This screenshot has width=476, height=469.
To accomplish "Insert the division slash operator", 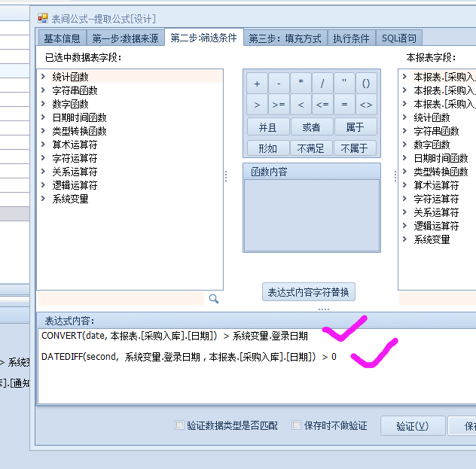I will [x=323, y=84].
